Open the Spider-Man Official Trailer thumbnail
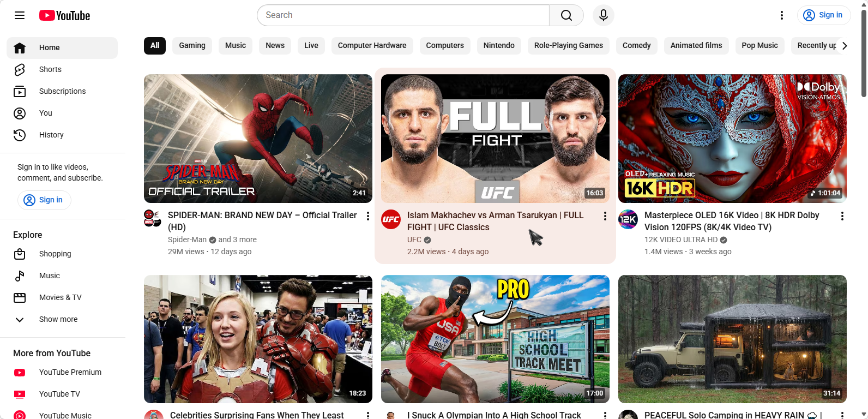The width and height of the screenshot is (868, 419). (x=258, y=139)
